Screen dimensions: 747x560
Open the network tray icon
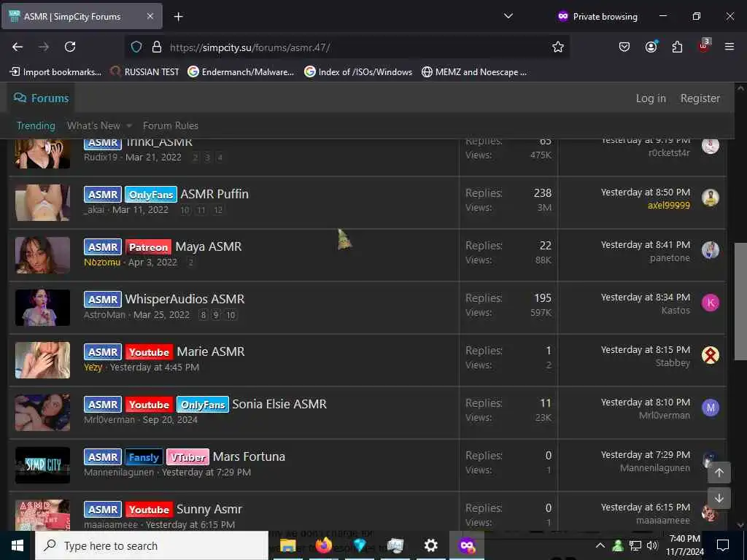click(635, 545)
